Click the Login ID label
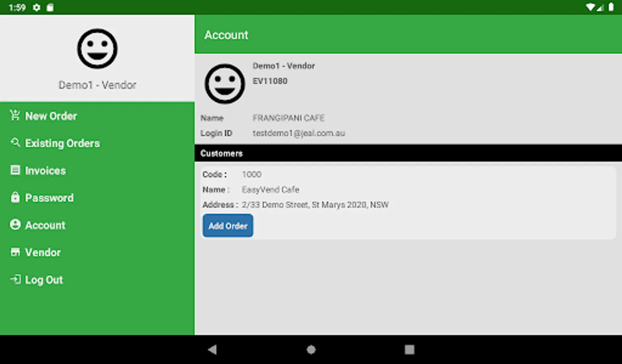 click(216, 133)
